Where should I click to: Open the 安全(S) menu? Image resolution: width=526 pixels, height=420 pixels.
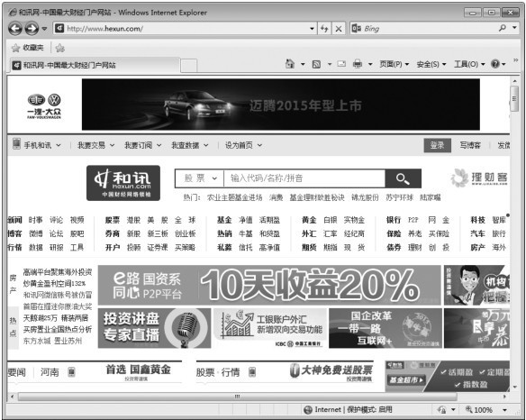(431, 64)
